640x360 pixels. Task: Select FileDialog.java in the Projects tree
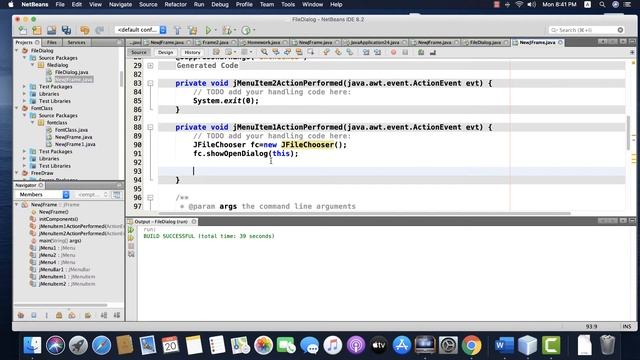click(x=71, y=72)
